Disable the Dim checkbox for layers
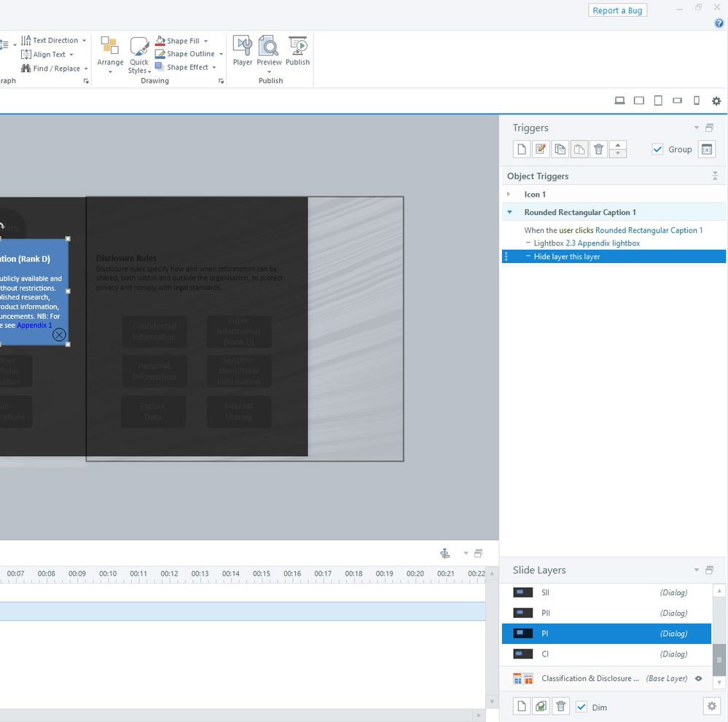 tap(581, 707)
